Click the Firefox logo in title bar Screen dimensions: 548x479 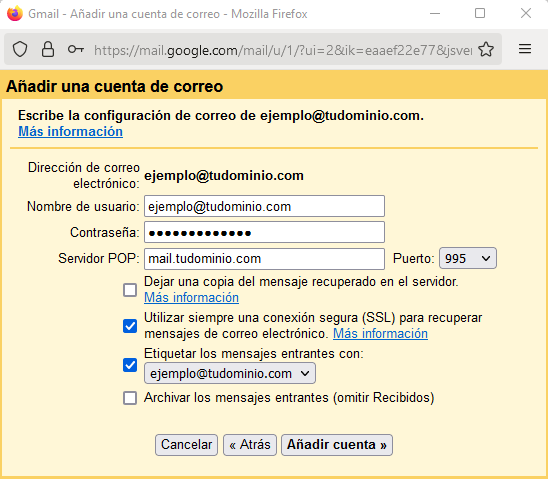click(x=15, y=14)
